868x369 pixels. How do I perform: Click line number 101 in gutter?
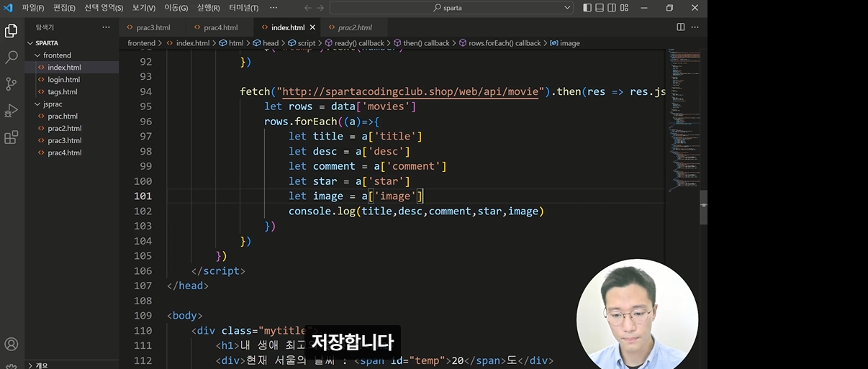[143, 196]
